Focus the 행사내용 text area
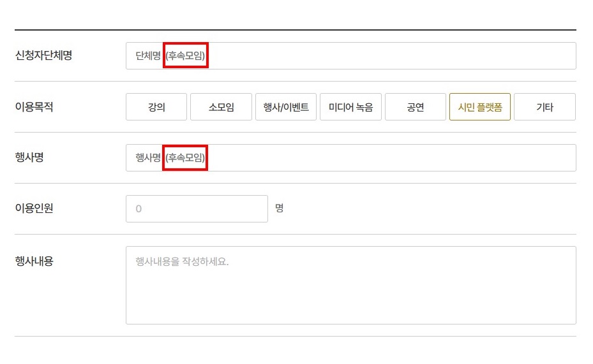The image size is (593, 364). coord(350,293)
